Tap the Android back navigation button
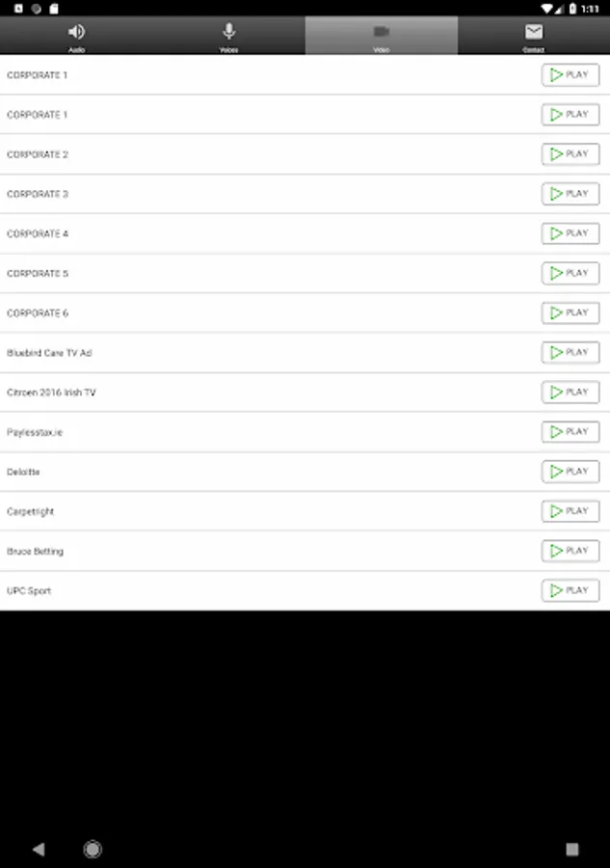Screen dimensions: 610x868 pos(39,849)
